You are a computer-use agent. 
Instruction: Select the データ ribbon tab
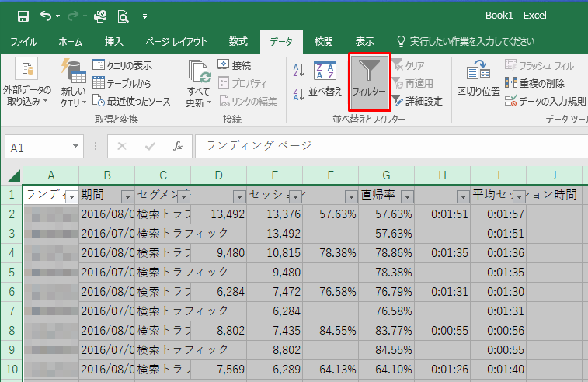(x=281, y=42)
